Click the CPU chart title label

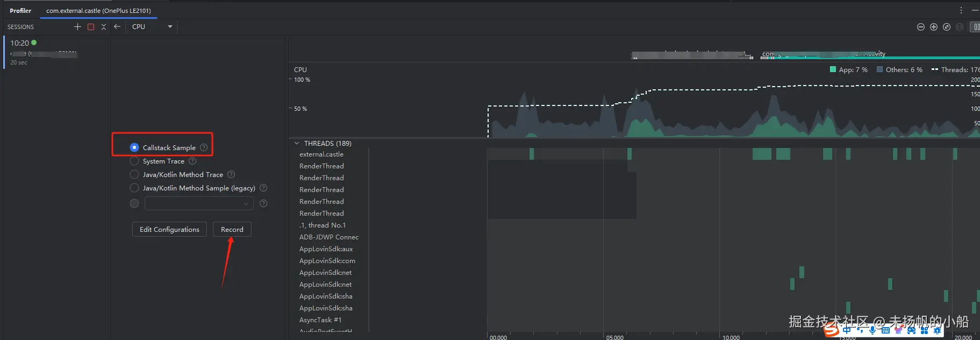pos(301,69)
